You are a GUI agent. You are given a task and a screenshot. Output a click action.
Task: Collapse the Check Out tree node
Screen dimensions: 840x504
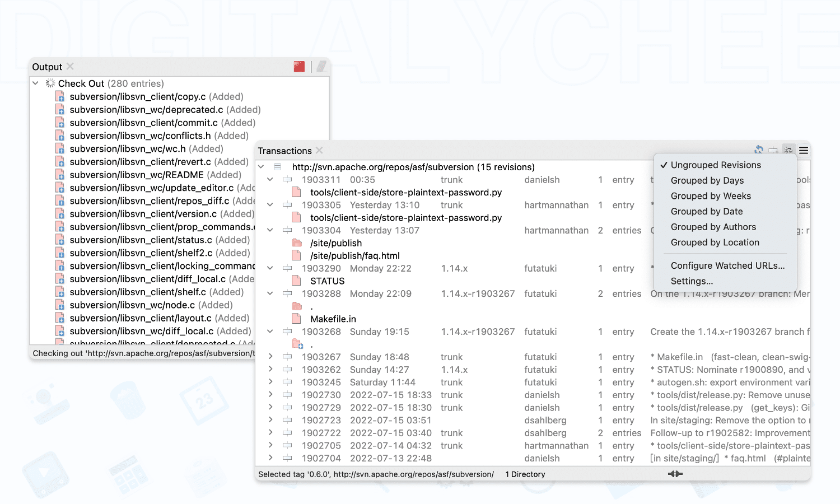tap(36, 83)
